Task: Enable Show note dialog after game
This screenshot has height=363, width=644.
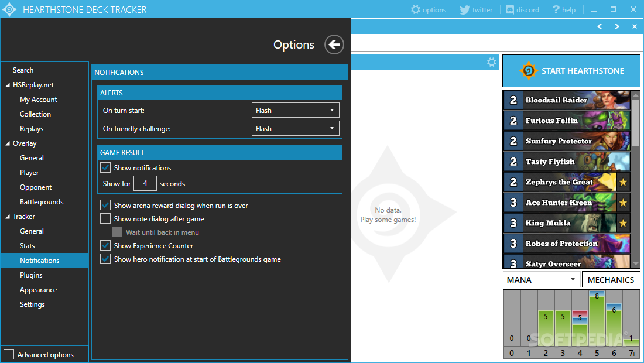Action: pos(105,218)
